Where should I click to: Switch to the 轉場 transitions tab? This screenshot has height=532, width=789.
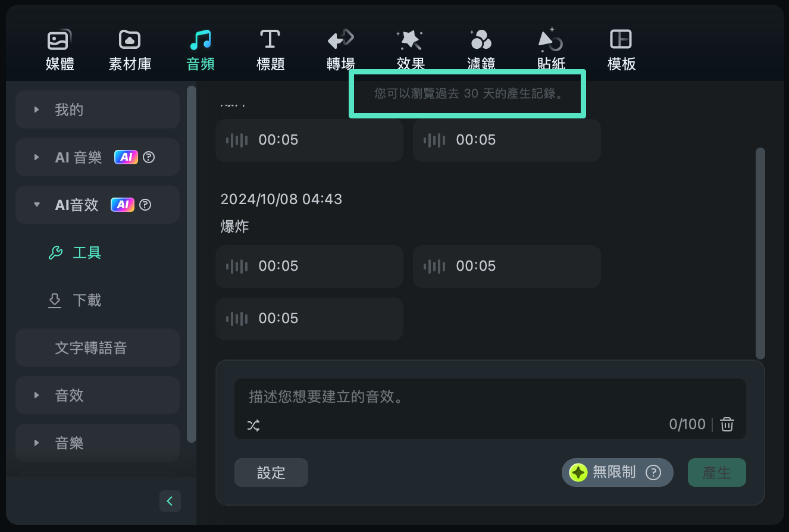340,50
